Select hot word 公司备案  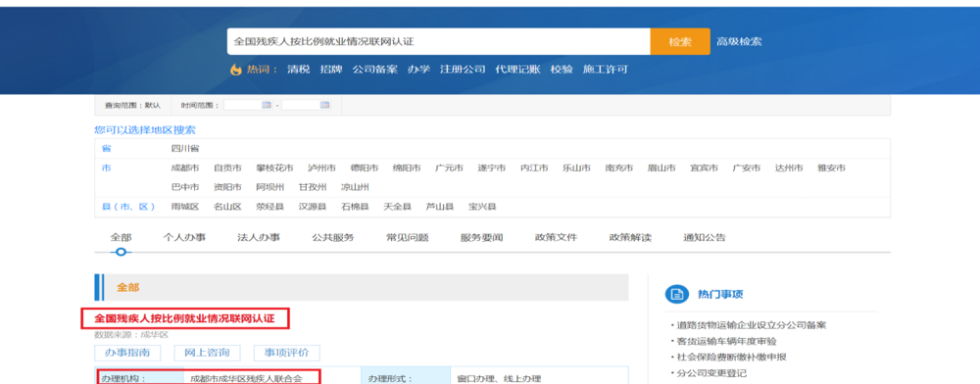(374, 70)
